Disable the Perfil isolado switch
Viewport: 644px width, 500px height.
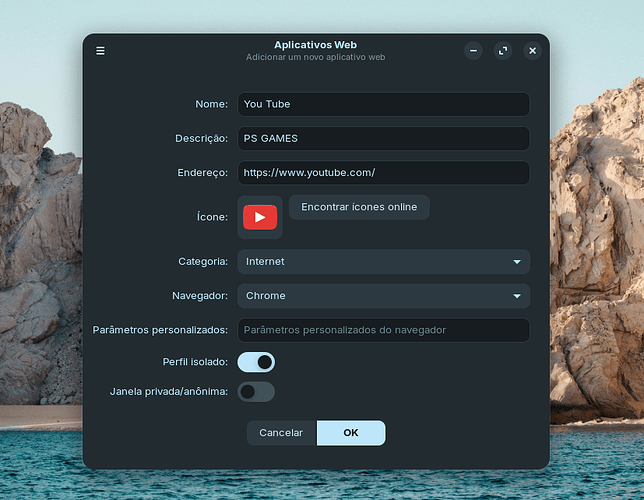(x=256, y=362)
